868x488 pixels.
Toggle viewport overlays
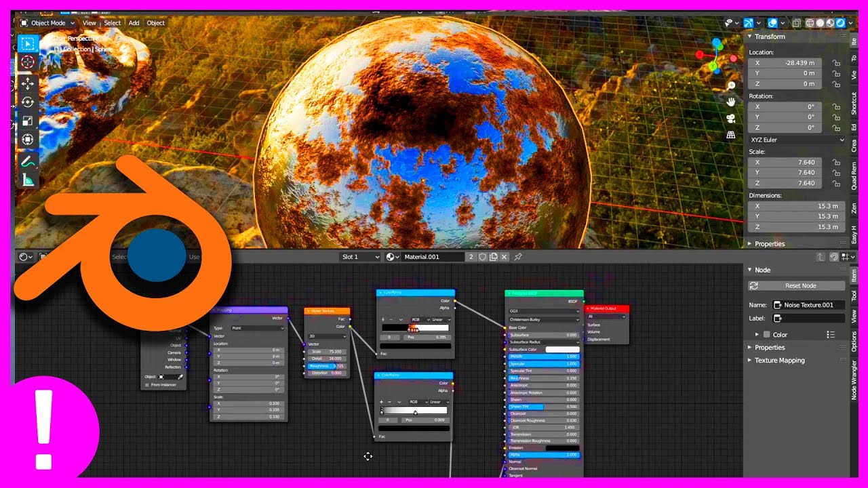point(772,23)
